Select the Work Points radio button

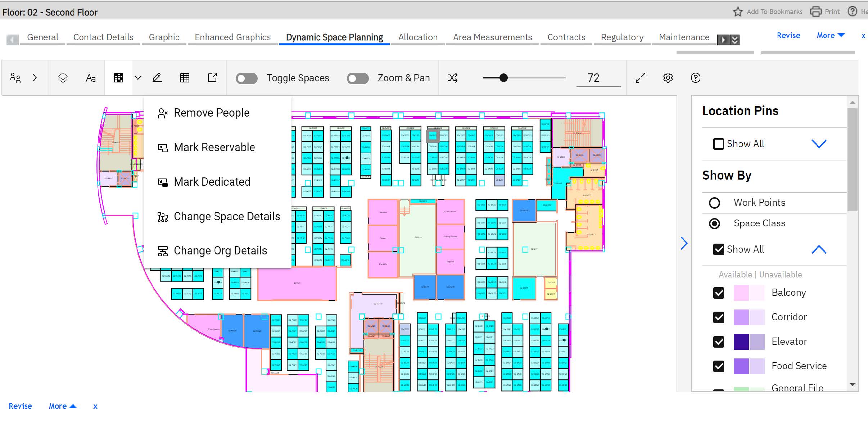tap(714, 203)
